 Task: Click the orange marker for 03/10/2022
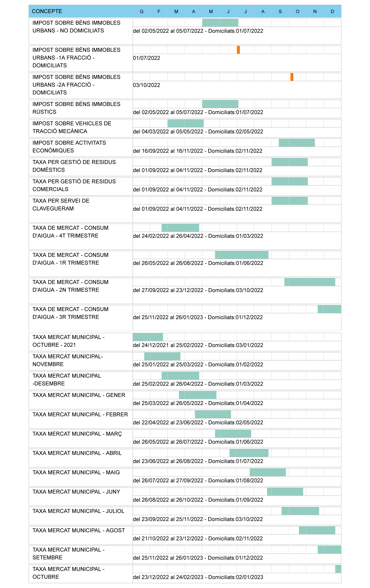pyautogui.click(x=292, y=77)
